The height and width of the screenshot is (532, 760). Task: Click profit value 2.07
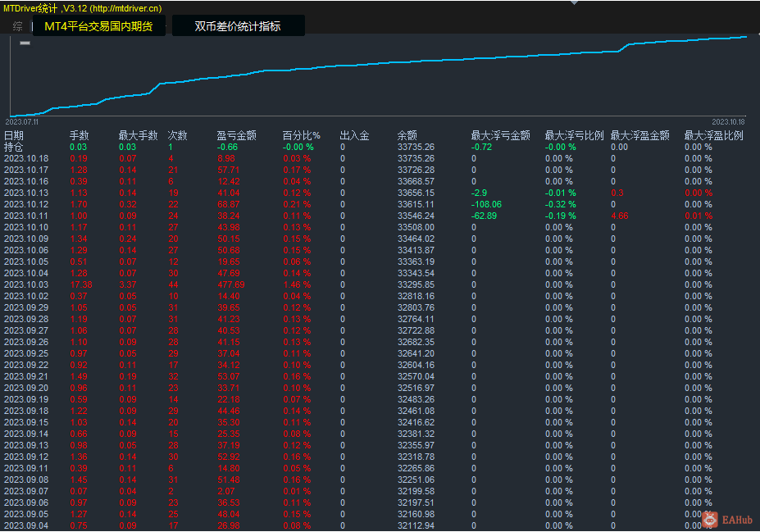click(x=225, y=491)
